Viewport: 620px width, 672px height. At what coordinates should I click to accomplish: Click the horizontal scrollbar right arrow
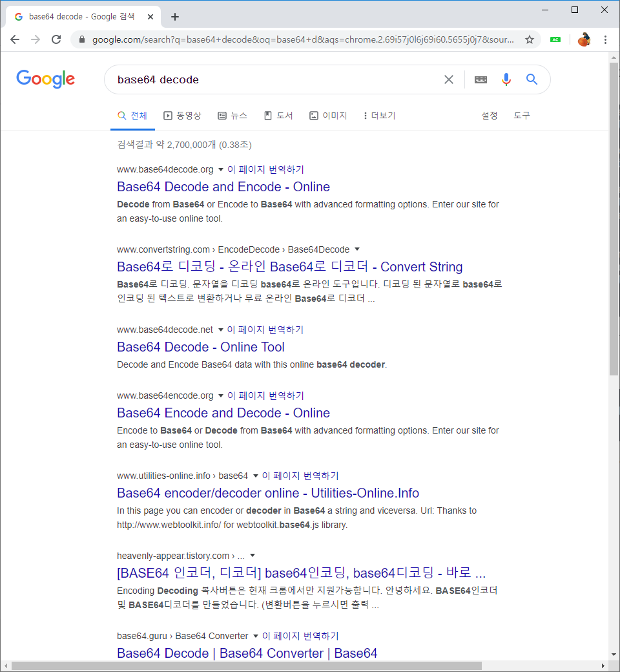click(603, 666)
